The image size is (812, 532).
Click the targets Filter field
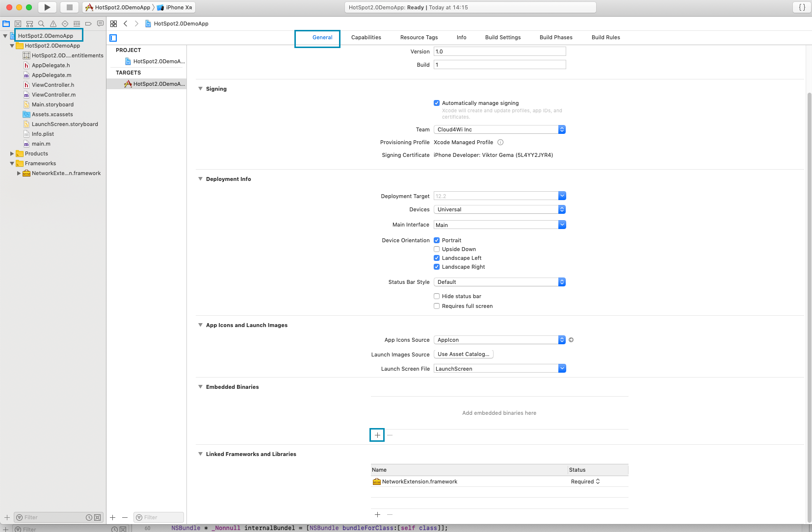pos(158,517)
